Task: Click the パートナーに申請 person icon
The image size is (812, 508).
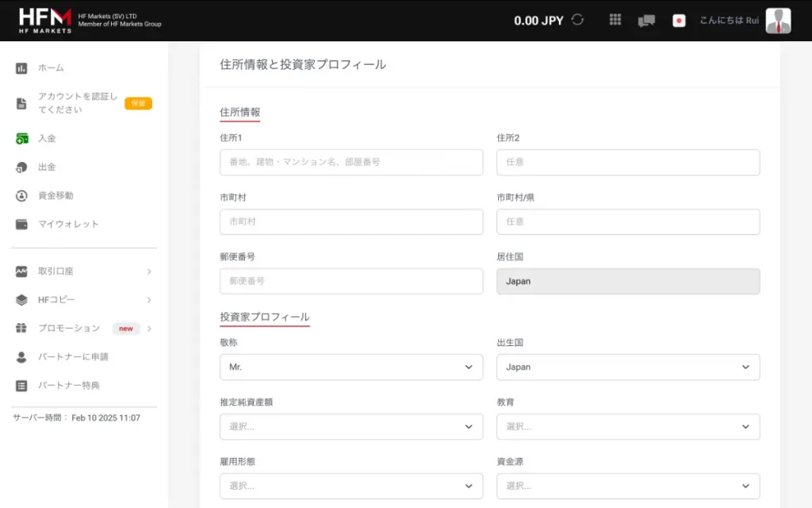Action: 21,356
